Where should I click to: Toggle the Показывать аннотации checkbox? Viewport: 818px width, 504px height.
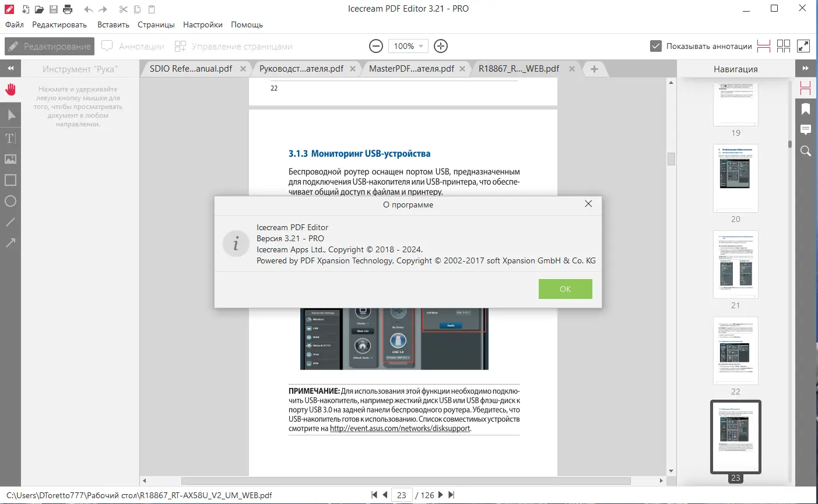coord(656,46)
